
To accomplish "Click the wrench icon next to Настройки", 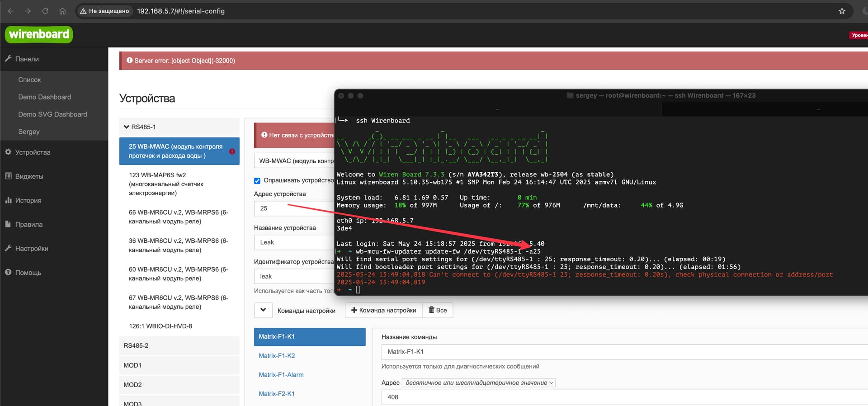I will (x=8, y=248).
